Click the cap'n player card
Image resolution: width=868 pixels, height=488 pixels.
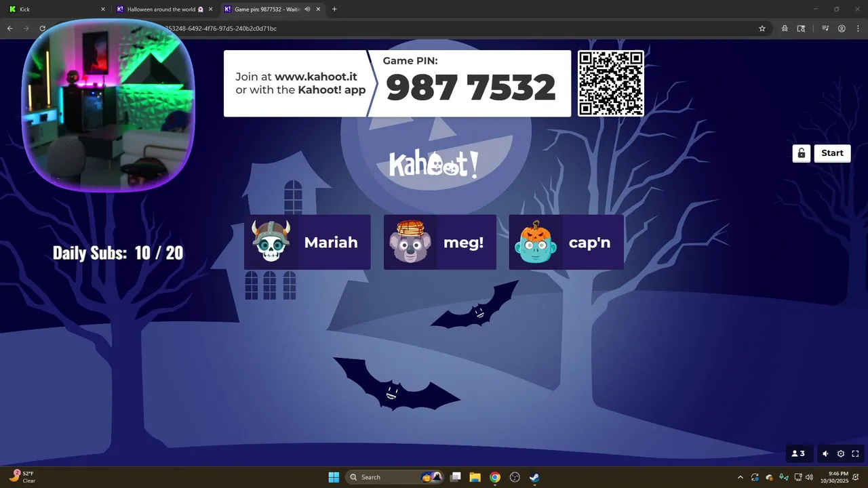point(566,242)
